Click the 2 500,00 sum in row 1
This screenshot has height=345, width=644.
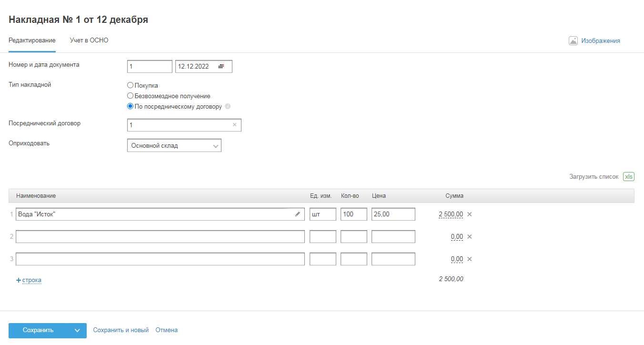pos(451,214)
